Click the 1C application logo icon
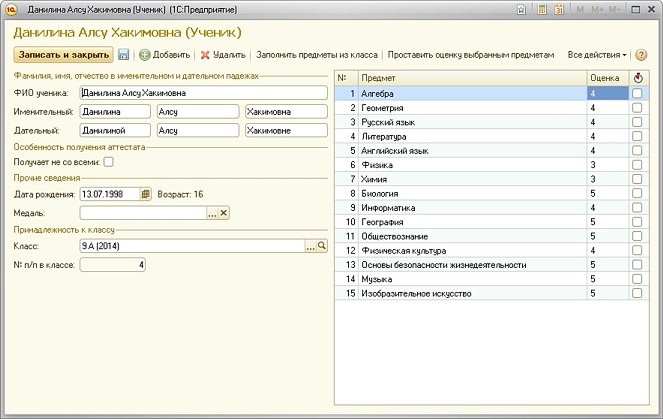Screen dimensions: 663x419 pos(11,9)
